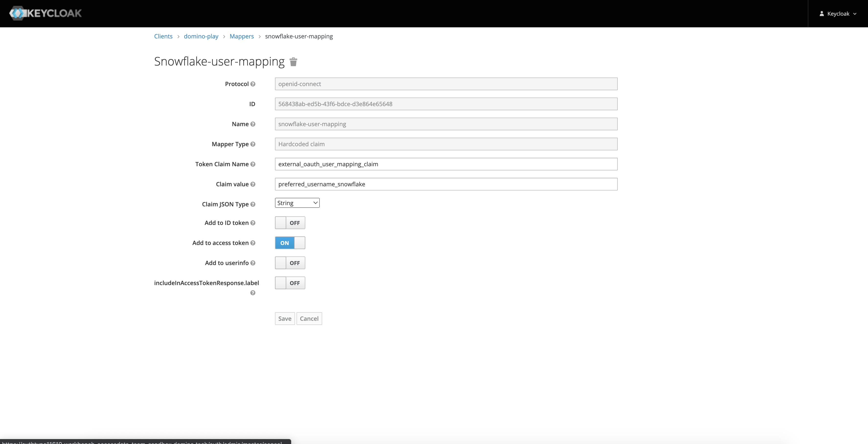Open the Keycloak user menu
The width and height of the screenshot is (868, 444).
pos(838,13)
